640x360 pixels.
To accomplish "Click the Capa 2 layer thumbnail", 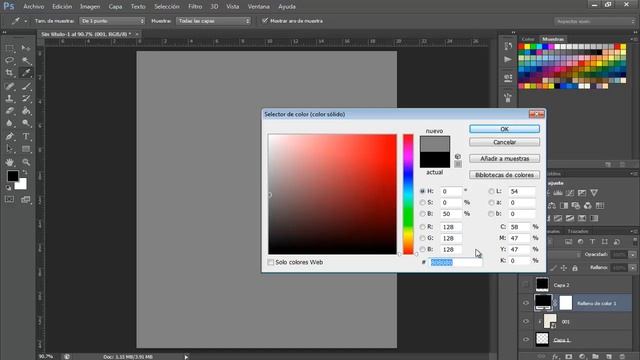I will 542,284.
